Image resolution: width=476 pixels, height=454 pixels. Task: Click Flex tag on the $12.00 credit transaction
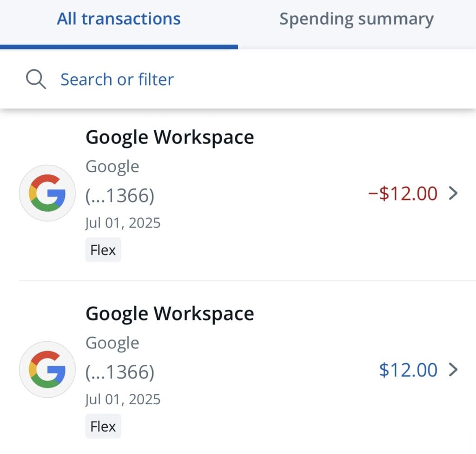(103, 426)
